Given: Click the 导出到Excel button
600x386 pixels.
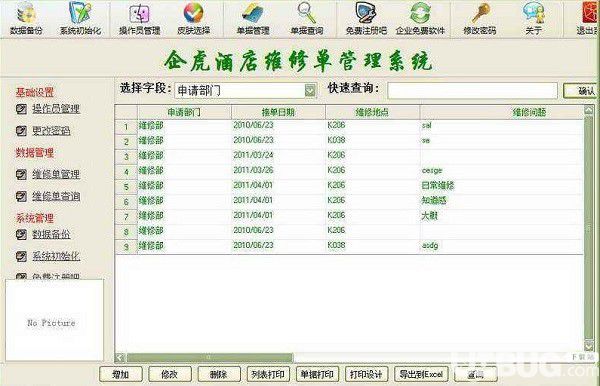Looking at the screenshot, I should 421,374.
